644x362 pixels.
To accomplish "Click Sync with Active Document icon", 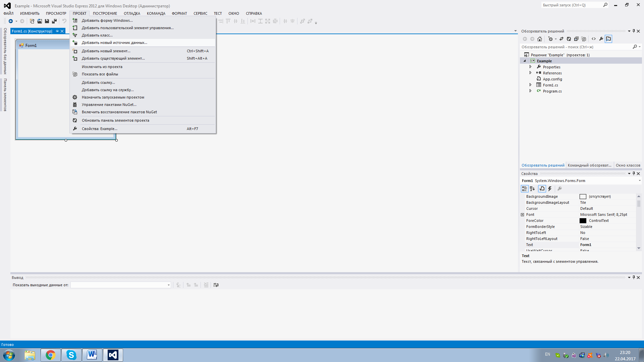I will click(561, 39).
